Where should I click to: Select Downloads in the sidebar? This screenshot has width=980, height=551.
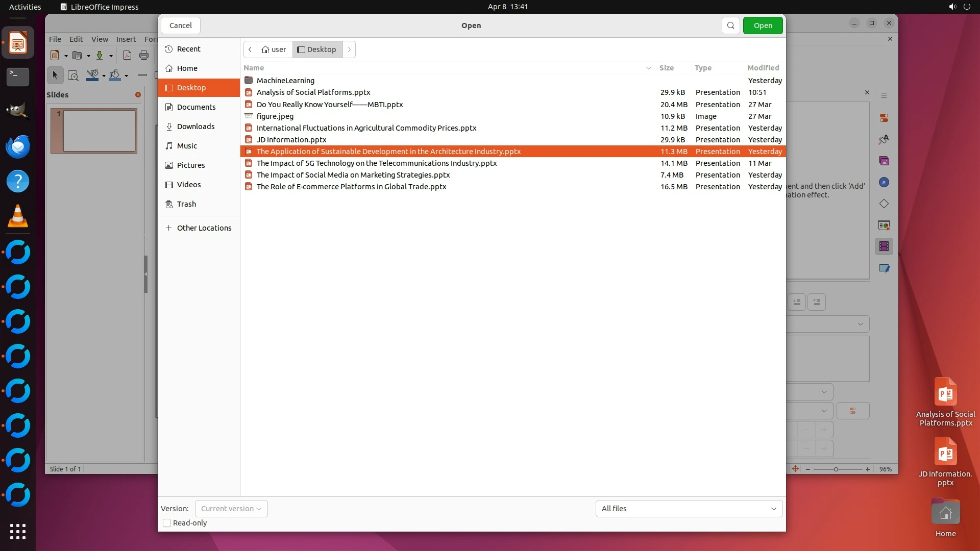(x=195, y=127)
